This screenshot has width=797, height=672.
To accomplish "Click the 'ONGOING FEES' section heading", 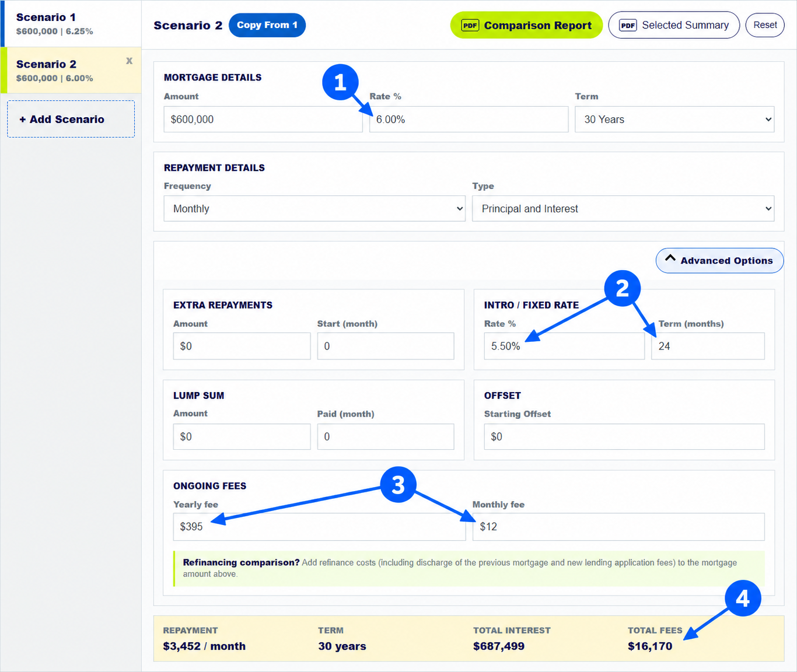I will click(209, 486).
